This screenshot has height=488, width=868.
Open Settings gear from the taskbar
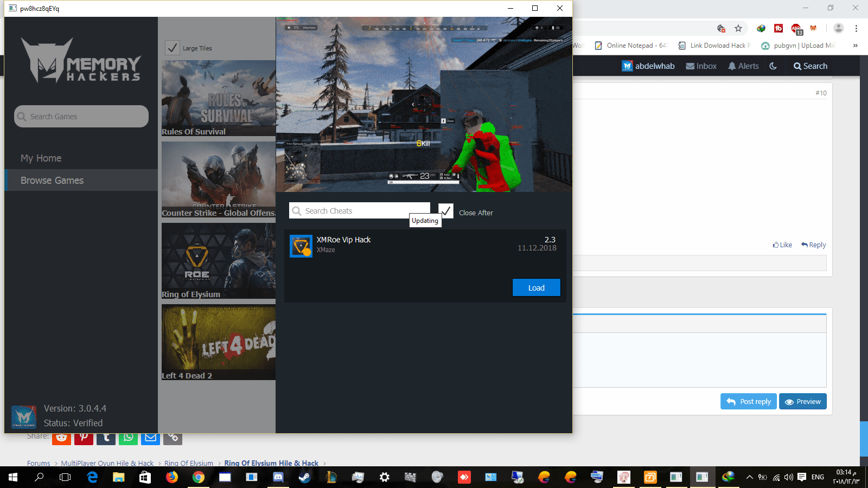[385, 477]
